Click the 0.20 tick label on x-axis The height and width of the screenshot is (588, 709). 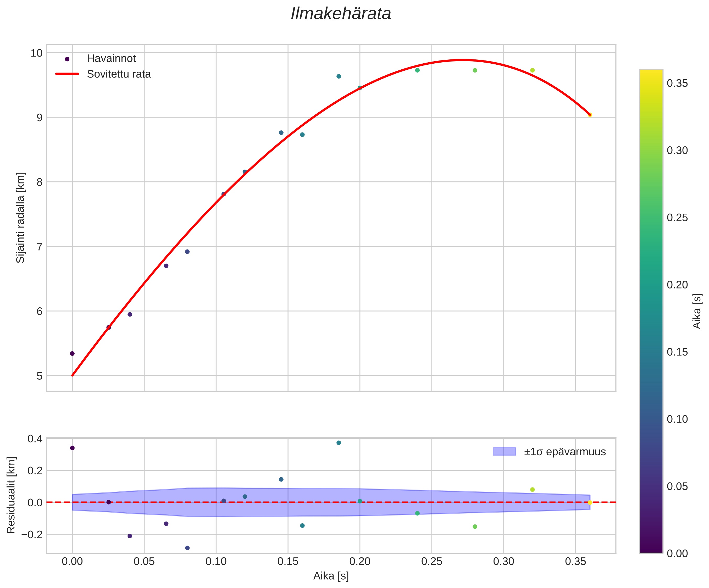359,561
